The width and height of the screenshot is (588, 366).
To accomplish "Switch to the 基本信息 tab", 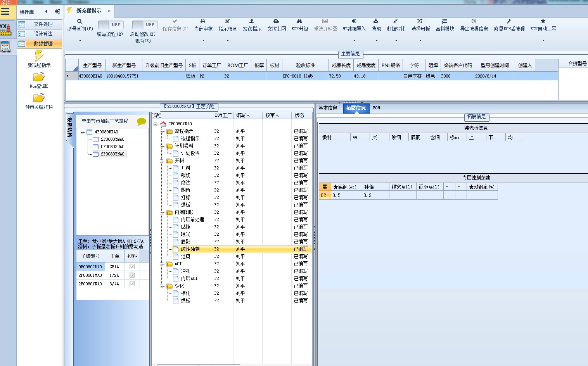I will coord(328,108).
